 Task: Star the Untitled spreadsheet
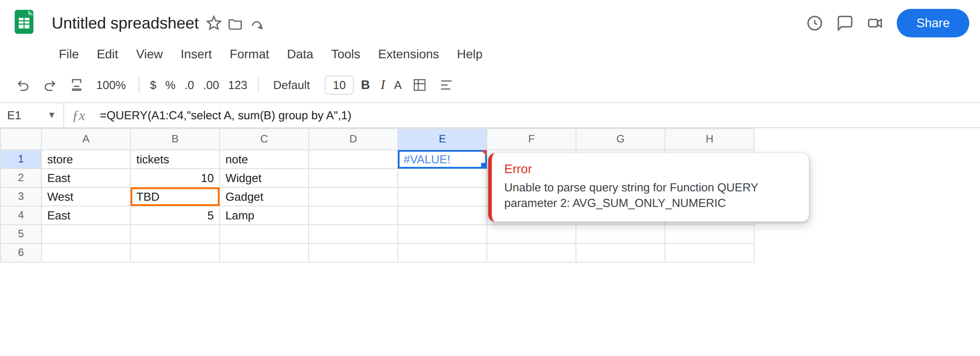pos(214,23)
